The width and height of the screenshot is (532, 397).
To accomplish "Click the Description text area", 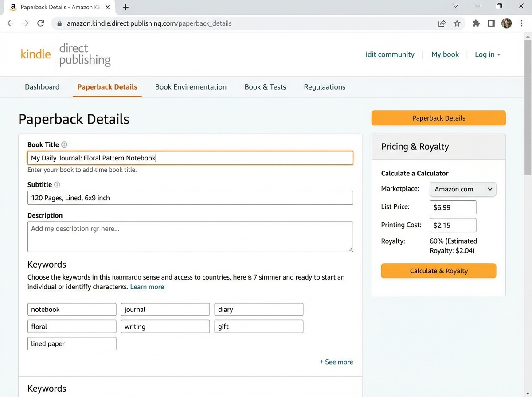I will 190,236.
